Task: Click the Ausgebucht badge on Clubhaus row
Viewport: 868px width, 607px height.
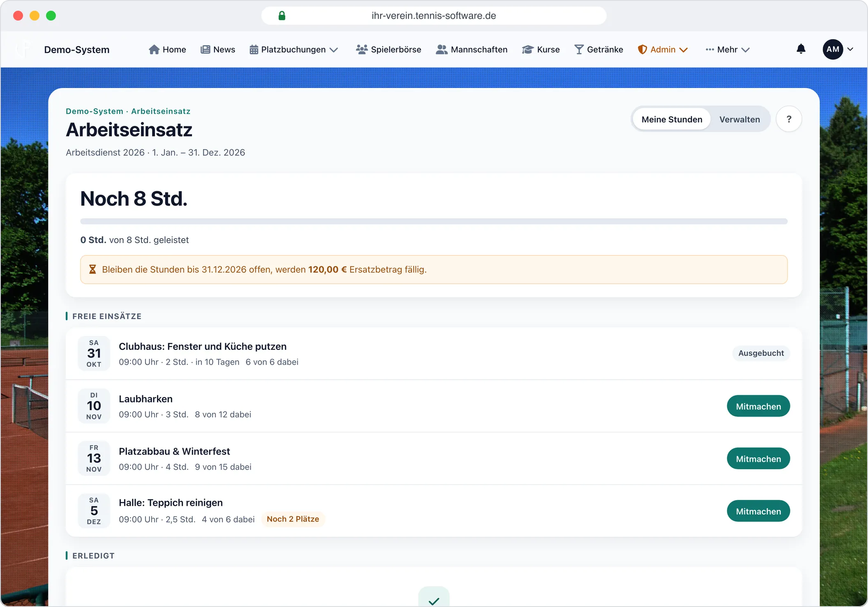Action: [761, 353]
